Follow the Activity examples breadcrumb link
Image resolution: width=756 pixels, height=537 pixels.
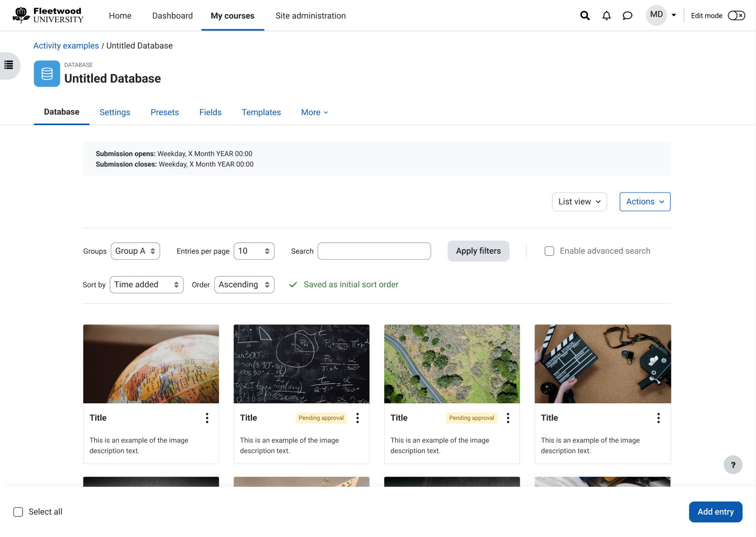(66, 46)
